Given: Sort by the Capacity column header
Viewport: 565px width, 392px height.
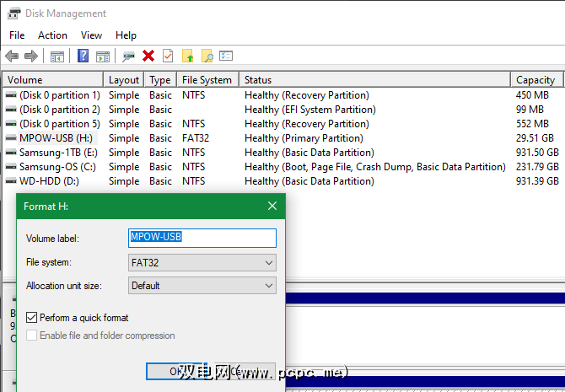Looking at the screenshot, I should click(x=535, y=80).
